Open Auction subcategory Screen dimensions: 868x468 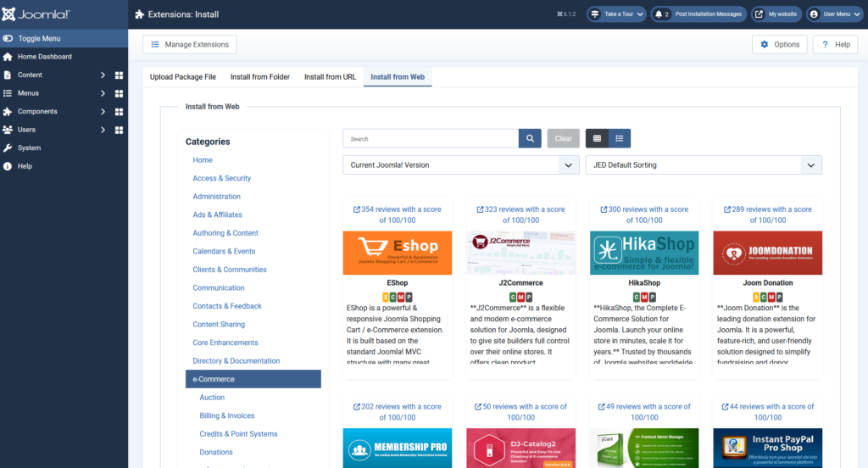(212, 398)
